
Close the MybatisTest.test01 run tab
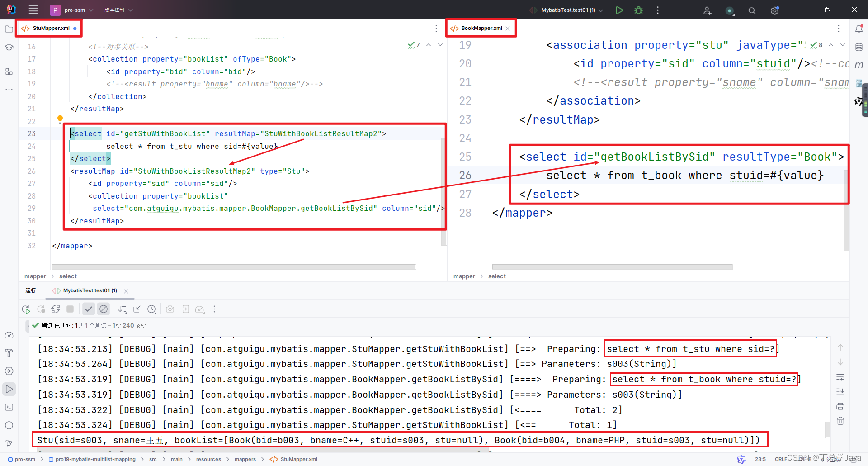pyautogui.click(x=126, y=291)
